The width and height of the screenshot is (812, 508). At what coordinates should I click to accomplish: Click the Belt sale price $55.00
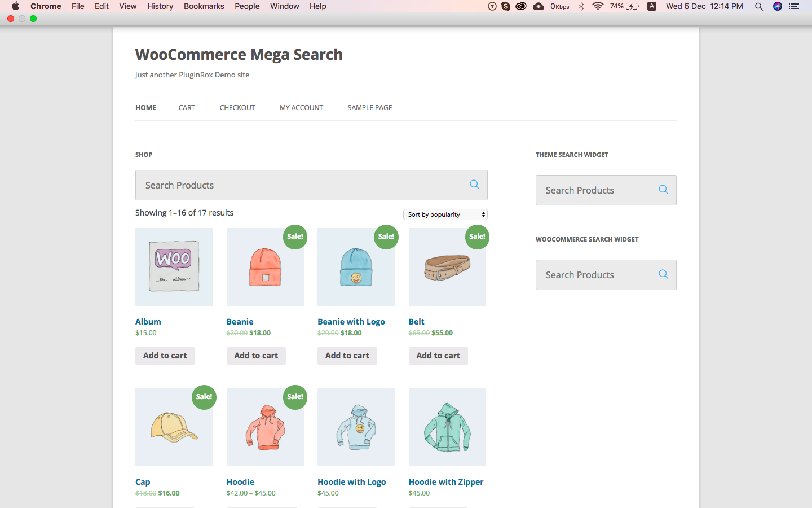click(442, 333)
